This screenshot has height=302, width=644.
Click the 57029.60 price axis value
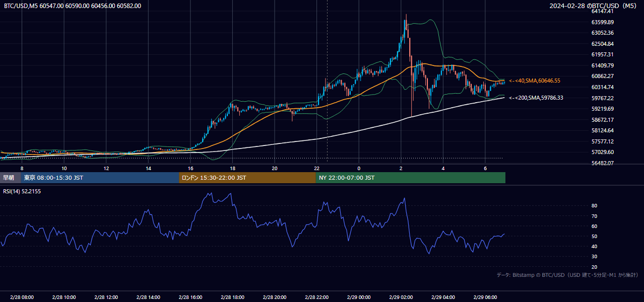[x=602, y=152]
